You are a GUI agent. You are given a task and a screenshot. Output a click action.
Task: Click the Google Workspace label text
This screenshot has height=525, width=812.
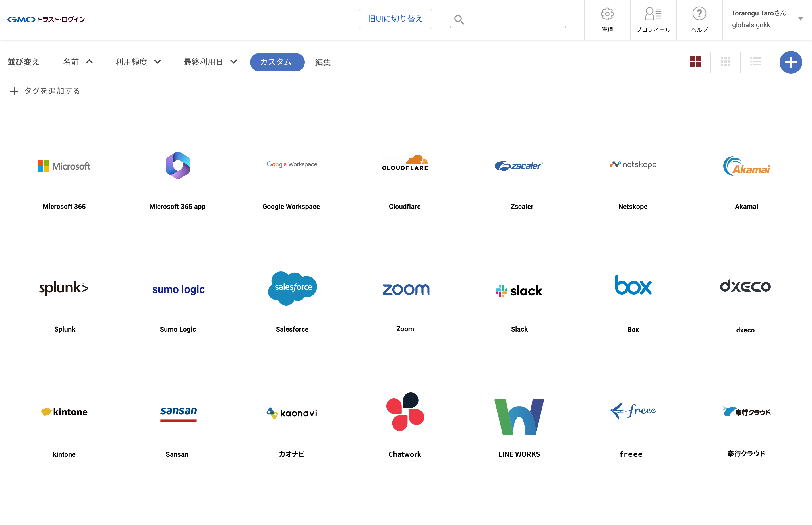[x=291, y=207]
